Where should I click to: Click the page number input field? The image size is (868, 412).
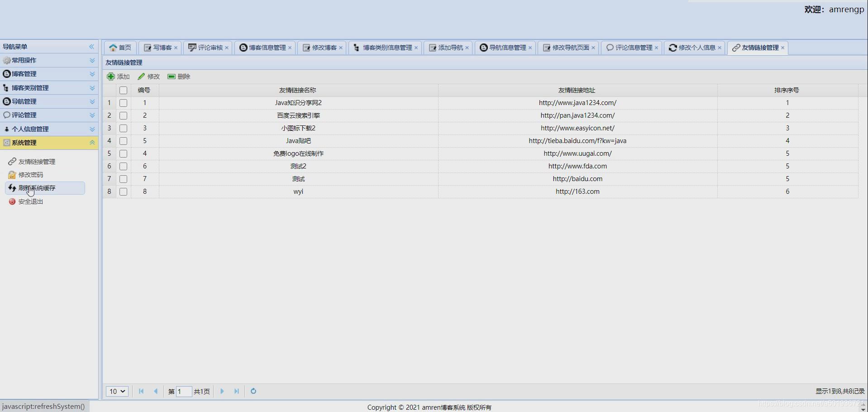(x=183, y=392)
